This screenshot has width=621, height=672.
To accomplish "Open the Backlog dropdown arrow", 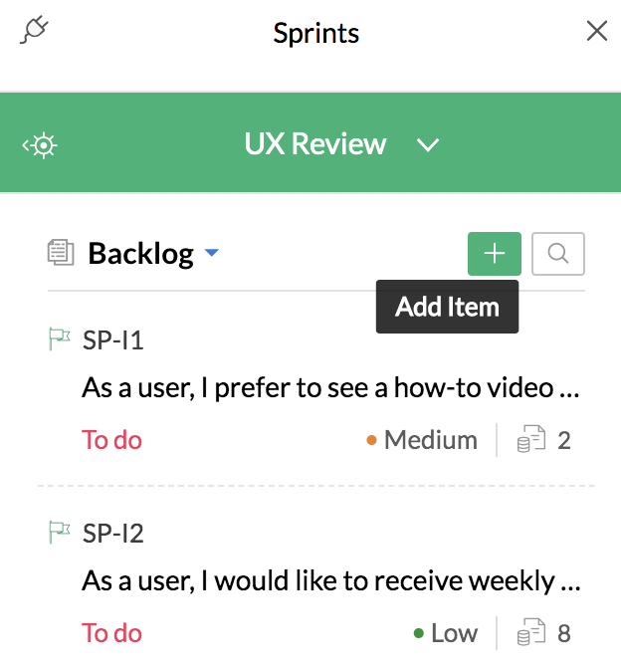I will click(x=211, y=254).
